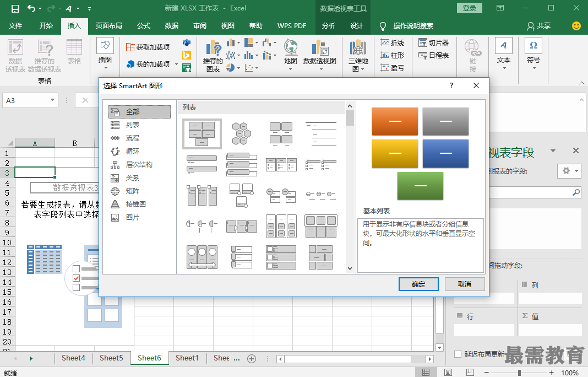Image resolution: width=588 pixels, height=377 pixels.
Task: Switch to the Sheet4 tab
Action: pos(74,358)
